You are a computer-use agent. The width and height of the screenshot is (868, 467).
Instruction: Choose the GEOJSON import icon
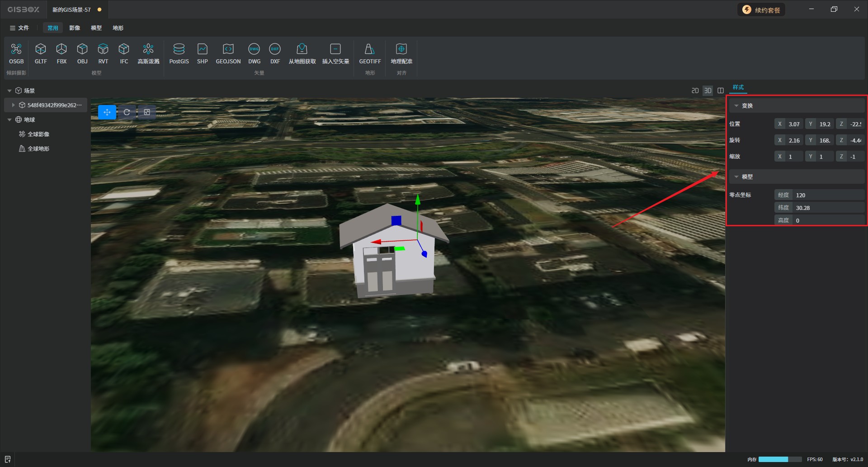[228, 53]
